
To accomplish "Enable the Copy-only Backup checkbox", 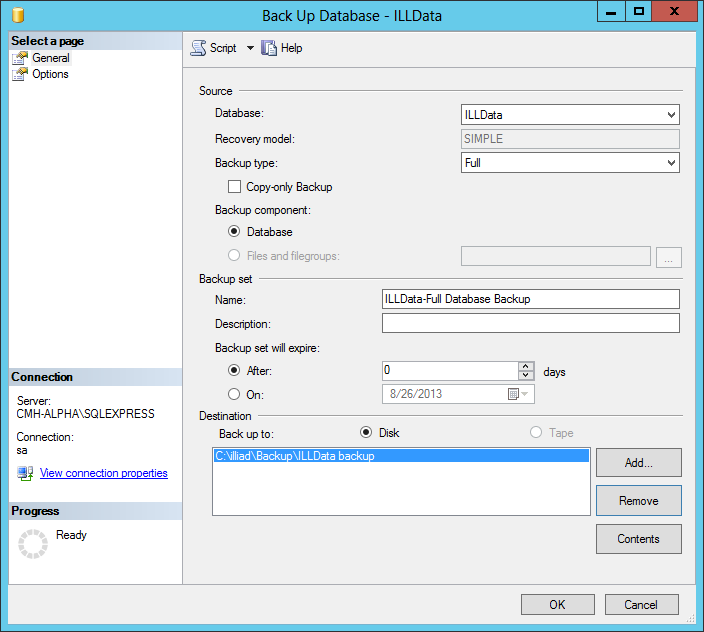I will 235,187.
